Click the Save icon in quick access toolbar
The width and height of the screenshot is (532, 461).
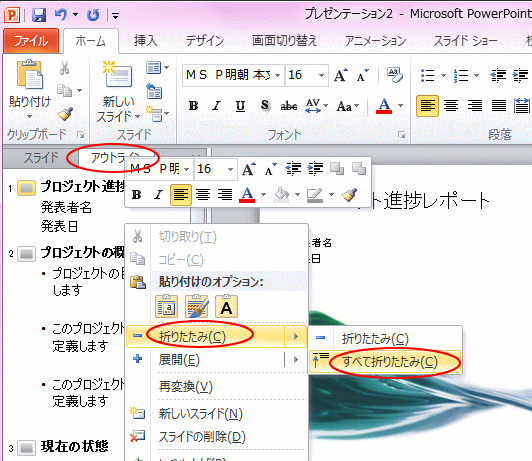click(x=39, y=15)
